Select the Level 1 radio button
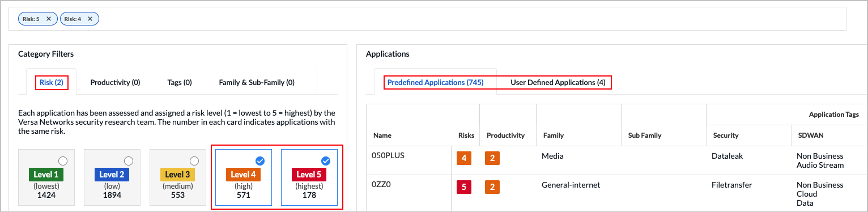 click(x=63, y=160)
